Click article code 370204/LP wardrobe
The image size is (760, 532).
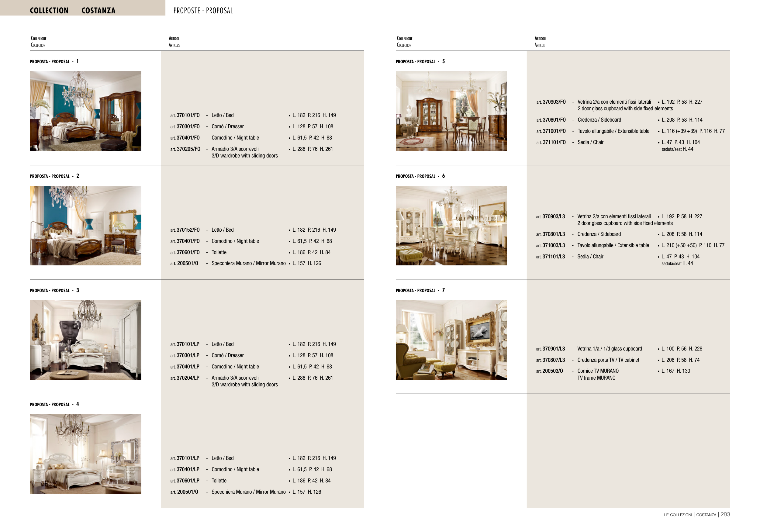click(x=188, y=378)
